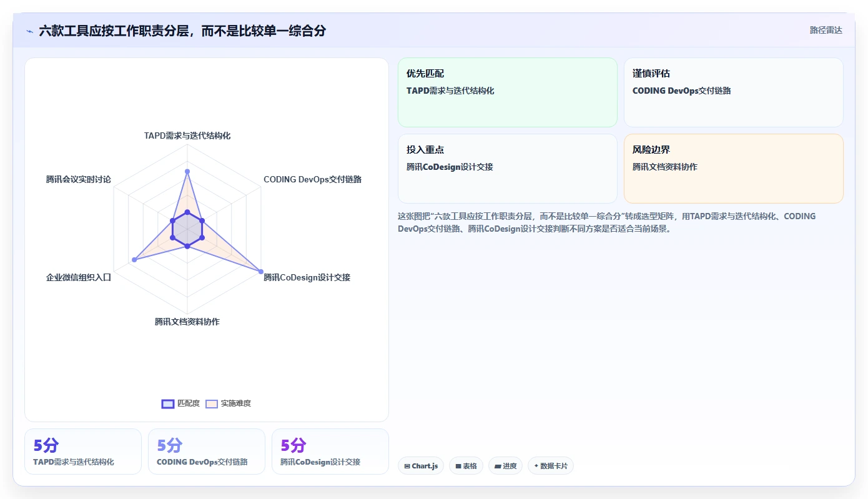Click radar axis label 企业微信组织入口
This screenshot has width=868, height=499.
[79, 277]
